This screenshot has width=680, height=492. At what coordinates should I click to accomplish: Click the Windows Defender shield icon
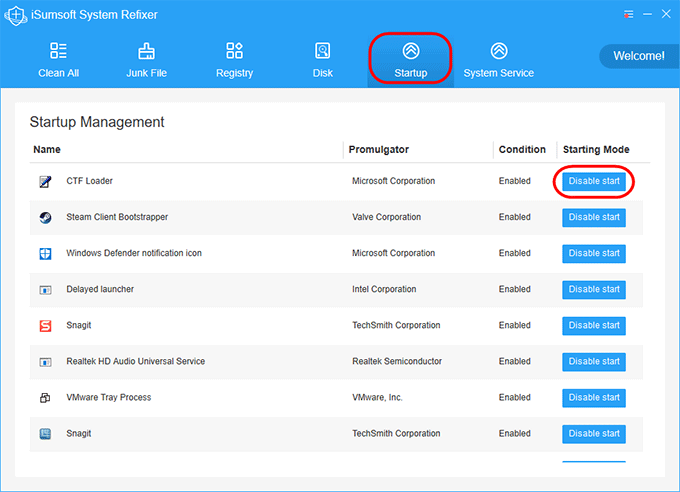(46, 253)
